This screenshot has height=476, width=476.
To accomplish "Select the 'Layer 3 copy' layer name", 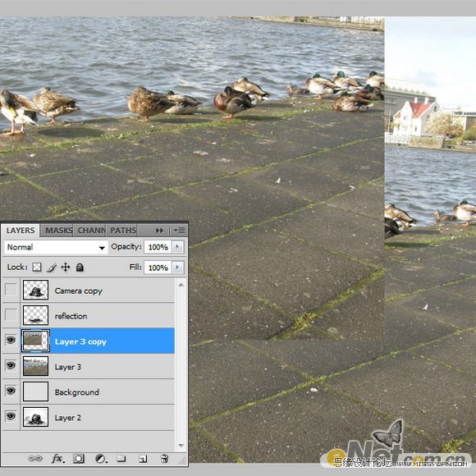I will click(80, 341).
